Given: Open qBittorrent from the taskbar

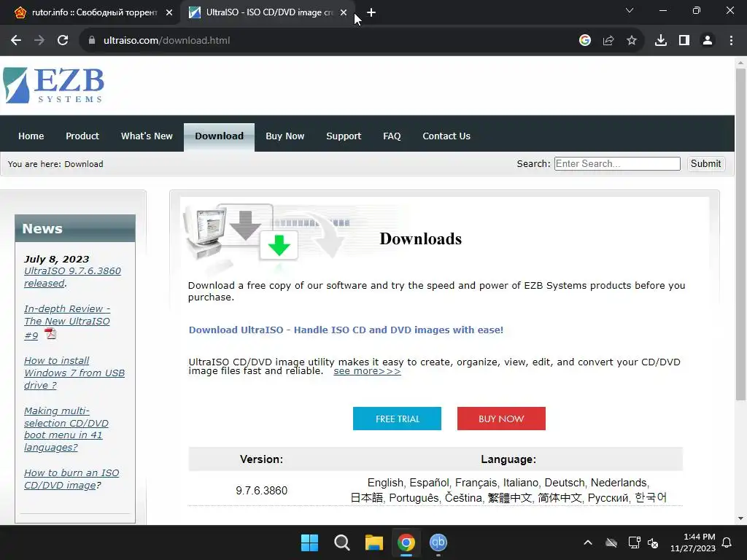Looking at the screenshot, I should (x=438, y=542).
